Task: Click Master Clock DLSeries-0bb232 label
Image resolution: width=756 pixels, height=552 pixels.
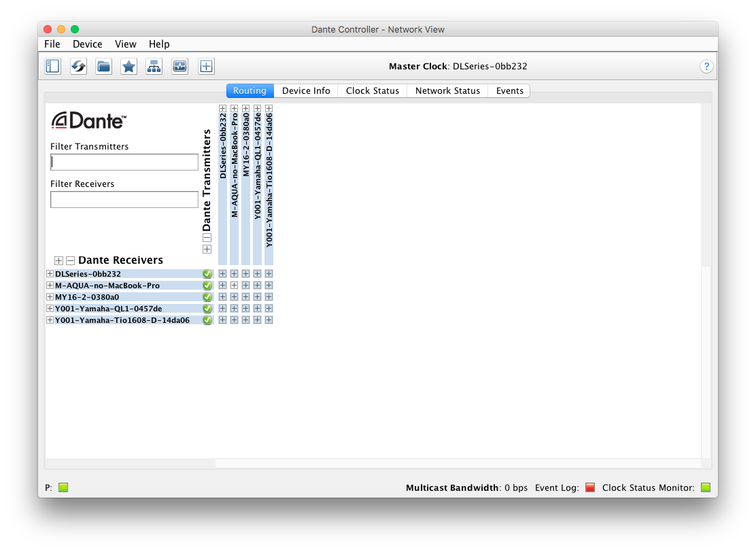Action: 458,66
